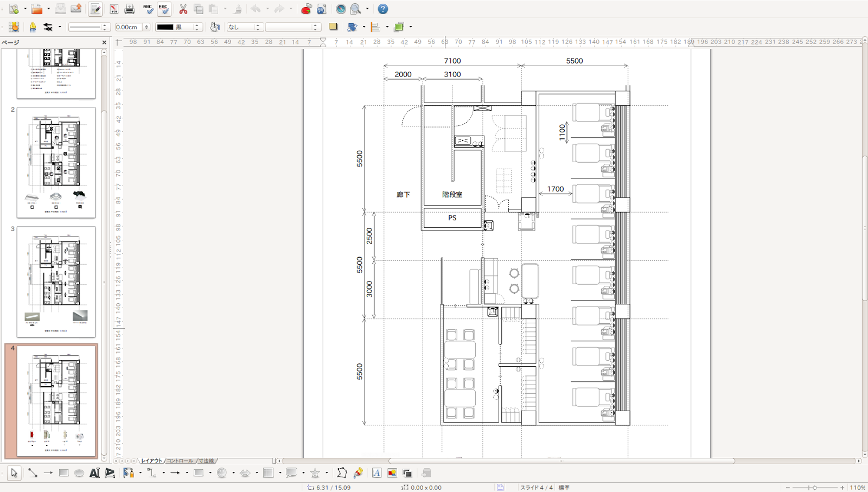Switch to the コントロール layer tab
The image size is (868, 492).
click(180, 461)
